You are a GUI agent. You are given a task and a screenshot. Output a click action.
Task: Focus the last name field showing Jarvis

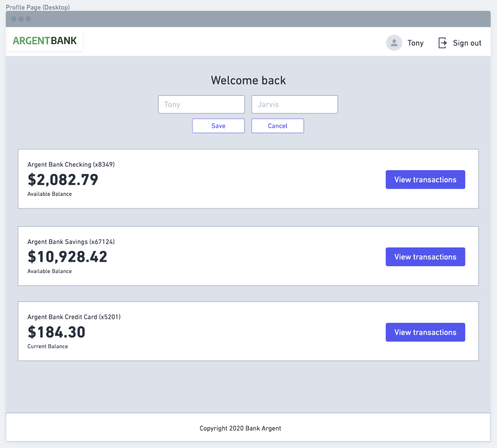coord(295,104)
